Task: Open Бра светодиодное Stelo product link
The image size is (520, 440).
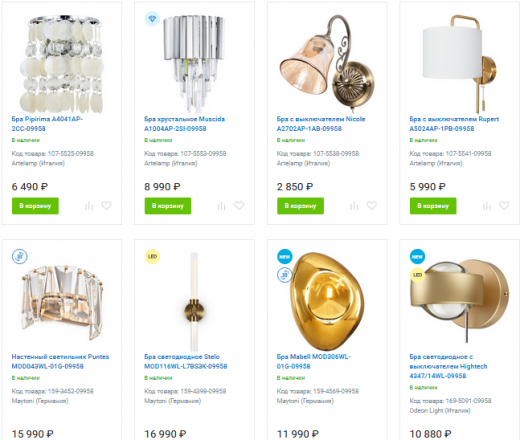Action: [x=186, y=361]
